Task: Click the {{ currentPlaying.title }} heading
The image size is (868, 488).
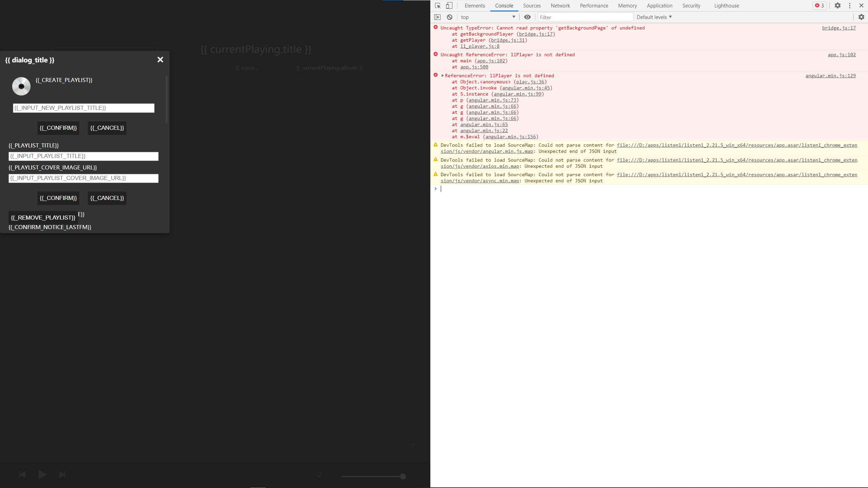Action: [256, 49]
